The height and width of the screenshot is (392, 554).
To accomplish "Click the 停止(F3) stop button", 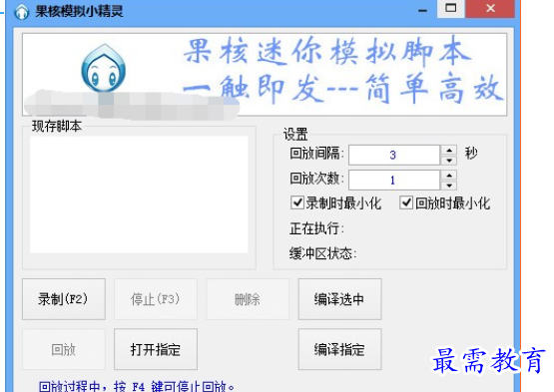I will point(156,299).
